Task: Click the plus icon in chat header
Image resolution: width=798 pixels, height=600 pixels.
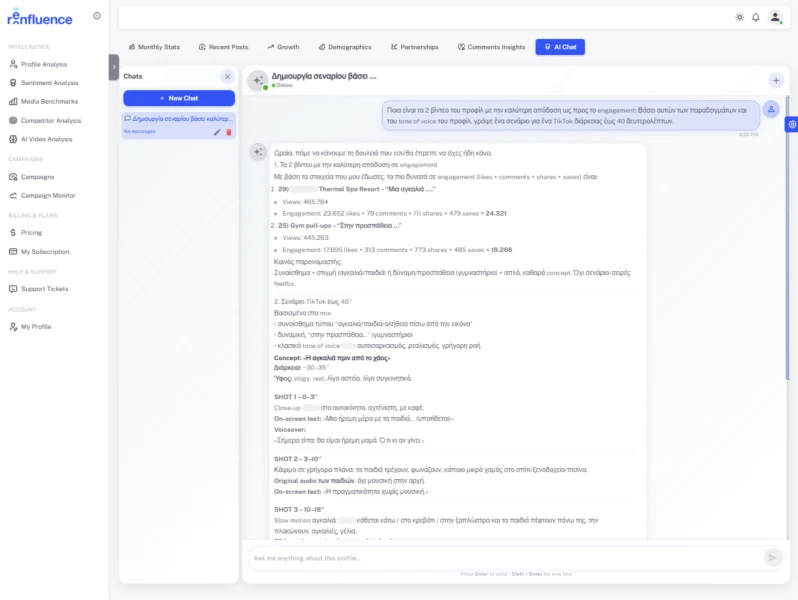Action: pos(776,80)
